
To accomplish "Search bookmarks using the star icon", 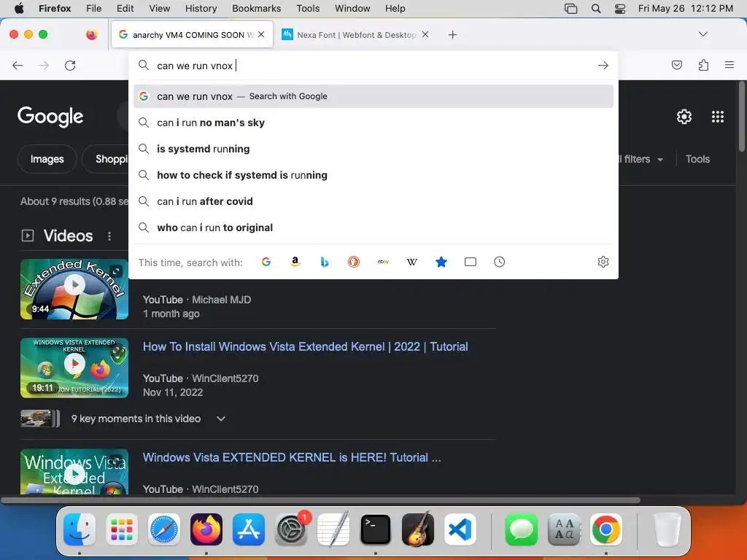I will pyautogui.click(x=441, y=262).
